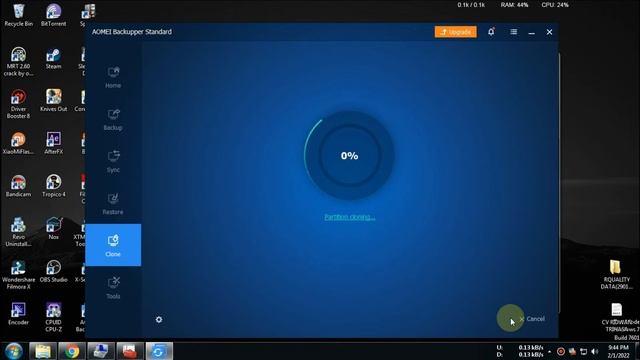Open the Backup section in sidebar
Viewport: 640px width, 360px height.
pyautogui.click(x=113, y=120)
